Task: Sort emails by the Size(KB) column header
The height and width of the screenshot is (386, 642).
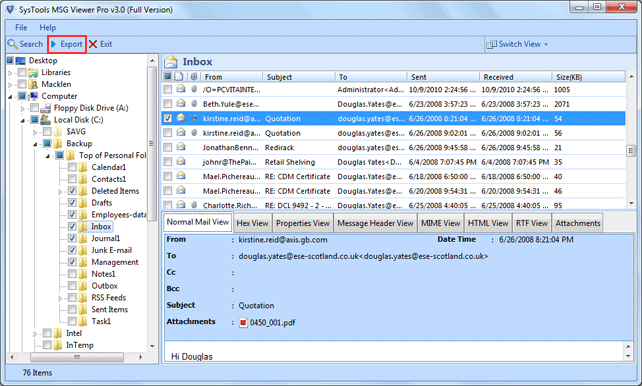Action: (588, 77)
